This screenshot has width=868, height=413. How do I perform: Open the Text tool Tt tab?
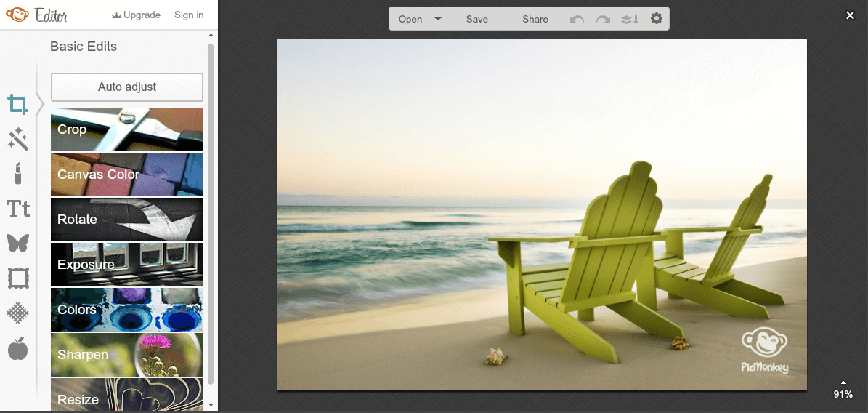pyautogui.click(x=17, y=209)
